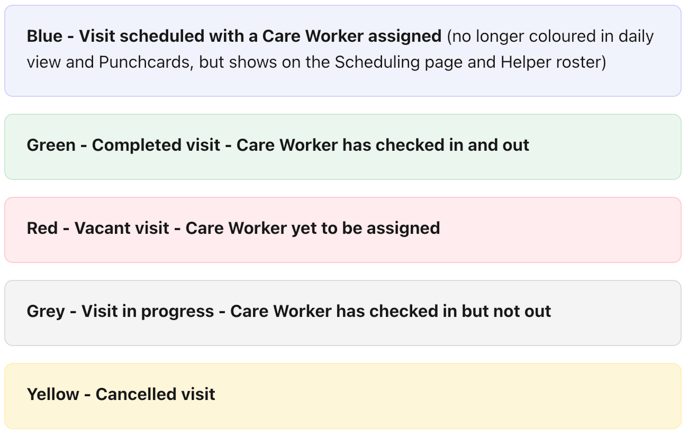Click the 'Visit in progress' text

pyautogui.click(x=147, y=311)
